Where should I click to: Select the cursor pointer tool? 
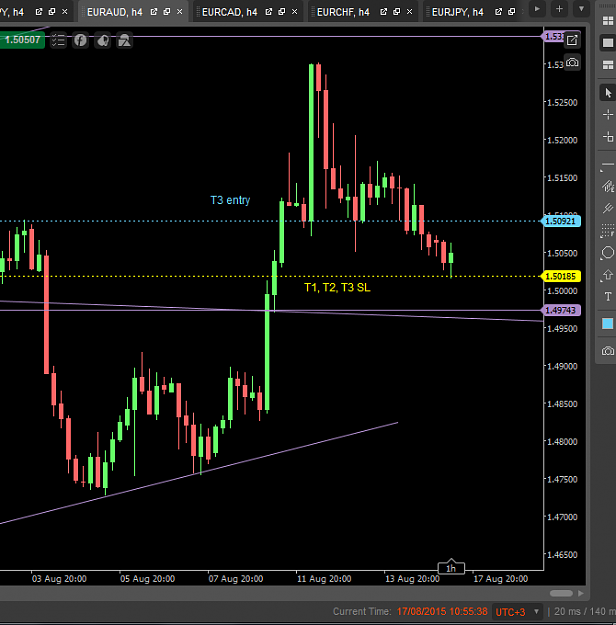(x=608, y=93)
